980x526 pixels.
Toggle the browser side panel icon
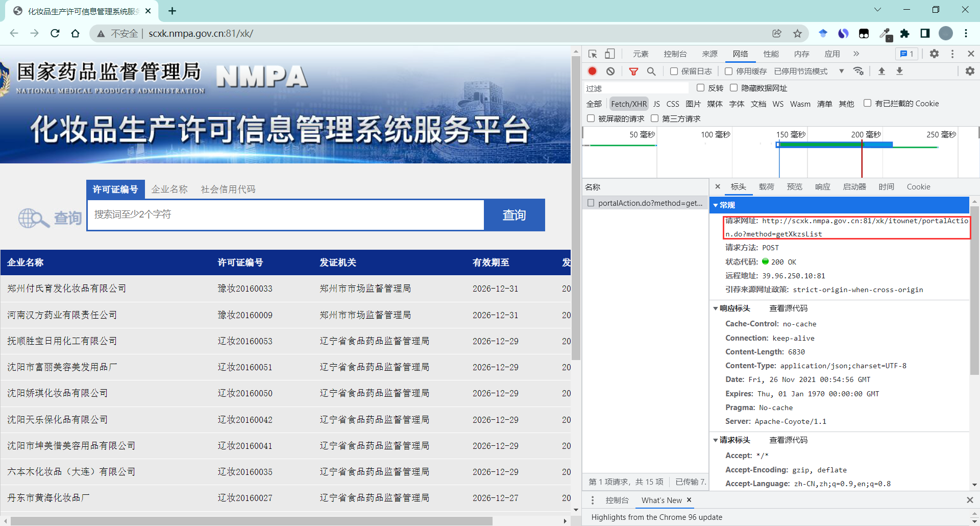[x=925, y=33]
